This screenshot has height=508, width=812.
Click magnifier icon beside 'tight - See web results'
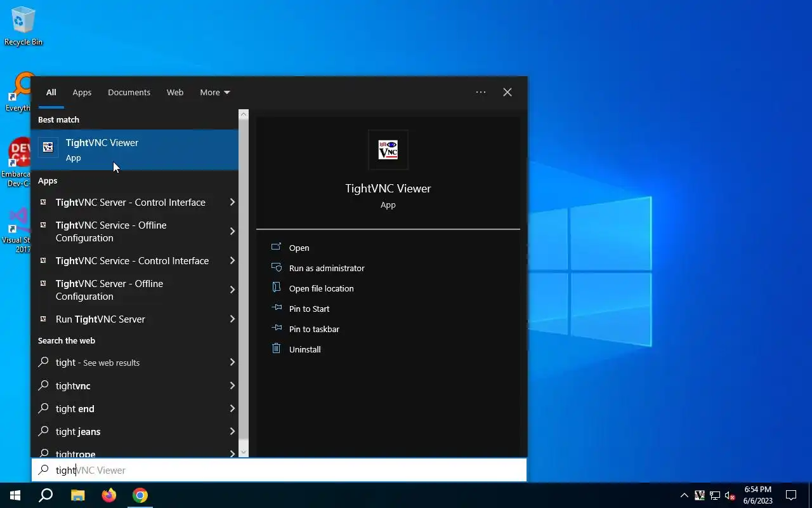point(43,362)
